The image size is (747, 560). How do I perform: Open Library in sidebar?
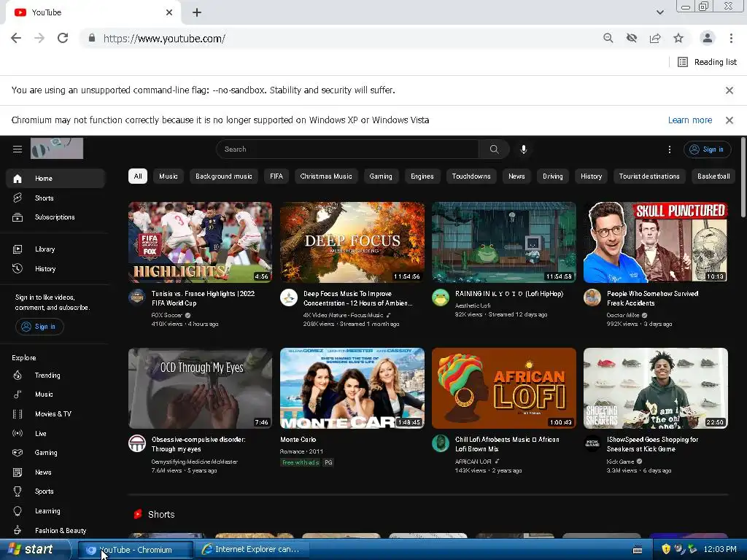coord(55,249)
